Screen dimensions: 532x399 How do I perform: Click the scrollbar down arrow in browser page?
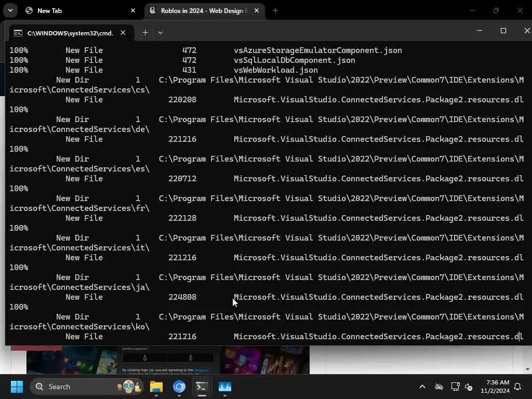[527, 369]
